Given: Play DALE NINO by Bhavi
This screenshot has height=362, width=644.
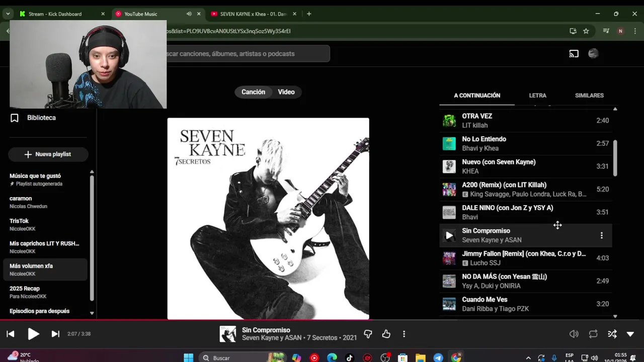Looking at the screenshot, I should coord(526,212).
